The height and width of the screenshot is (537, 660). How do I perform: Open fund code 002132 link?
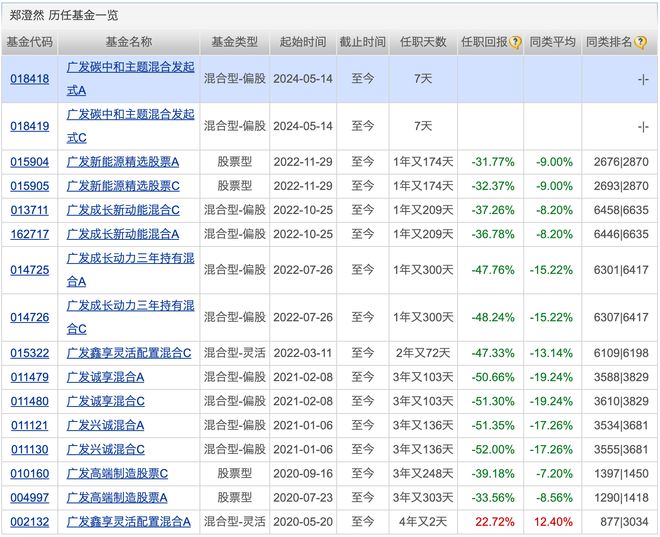click(x=29, y=522)
